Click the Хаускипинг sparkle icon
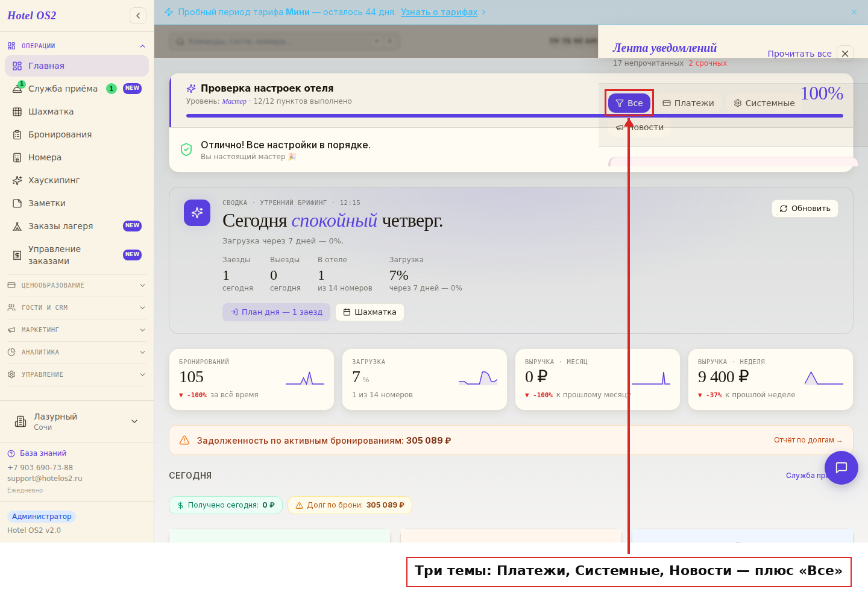 click(x=17, y=180)
